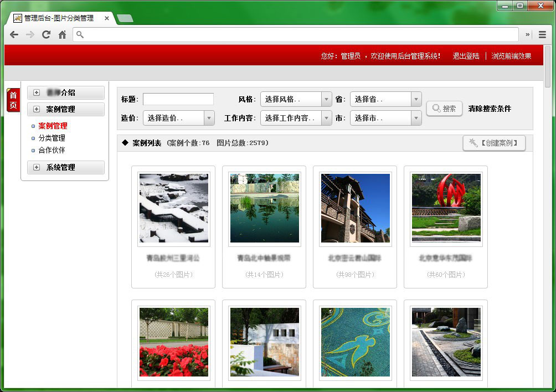
Task: Click the (共14个图片) caption
Action: pos(264,274)
